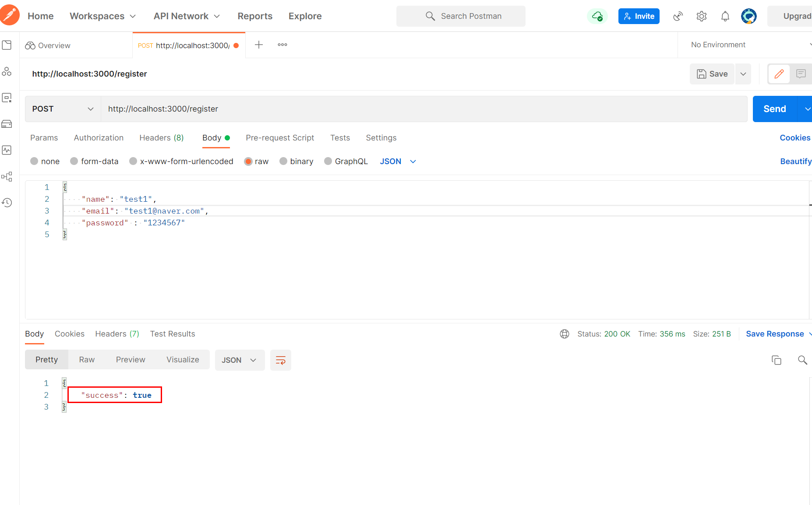The height and width of the screenshot is (505, 812).
Task: Open the response Cookies tab
Action: (70, 334)
